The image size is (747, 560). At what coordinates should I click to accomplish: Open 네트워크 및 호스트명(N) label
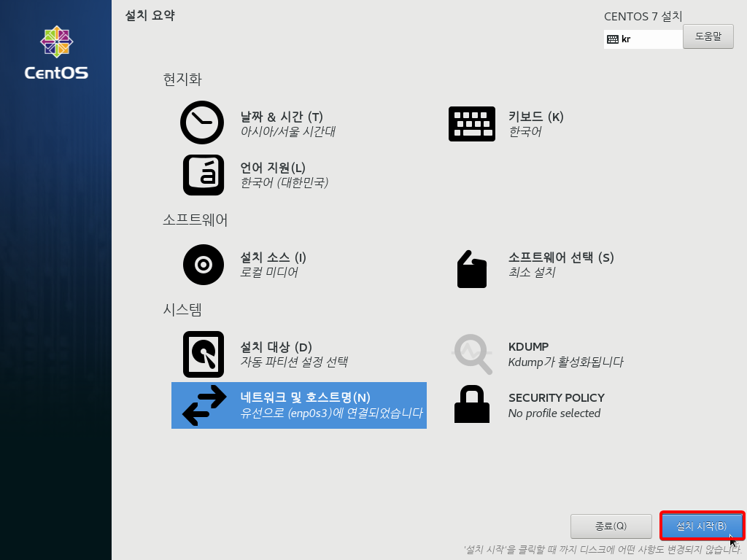[306, 397]
